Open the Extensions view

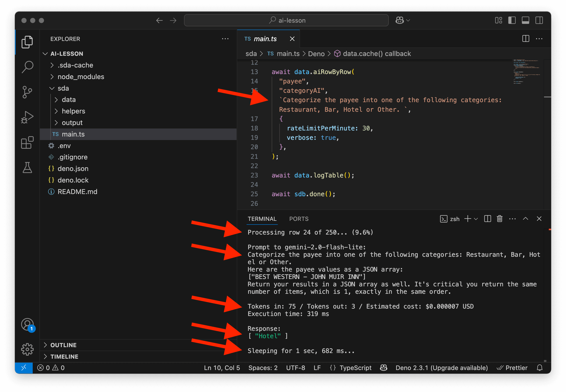pos(27,142)
